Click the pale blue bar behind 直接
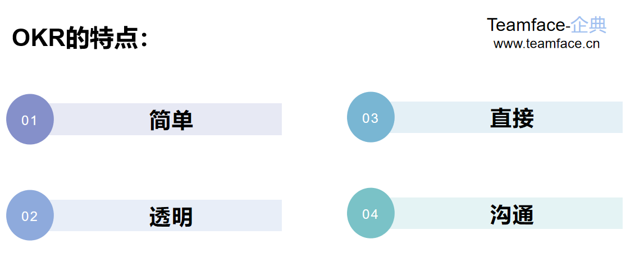Viewport: 644px width, 271px height. [x=505, y=117]
